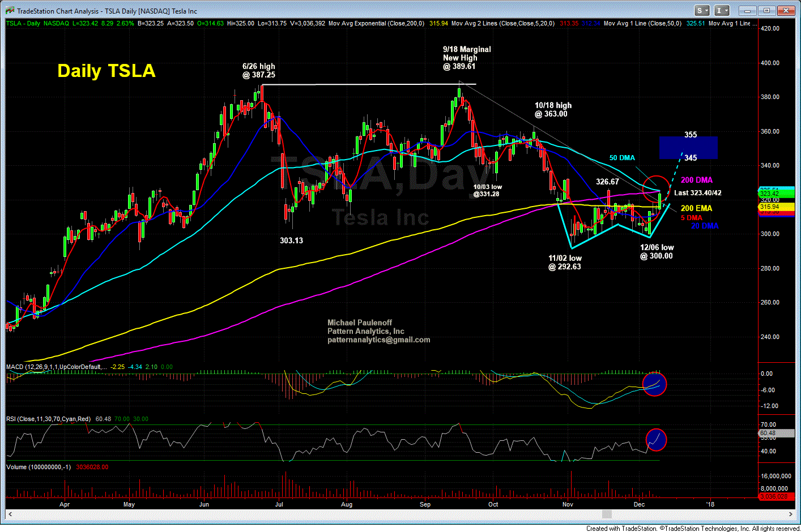Select 'Mov Avg 1 Line (Close,50,0)' label
801x532 pixels.
642,23
